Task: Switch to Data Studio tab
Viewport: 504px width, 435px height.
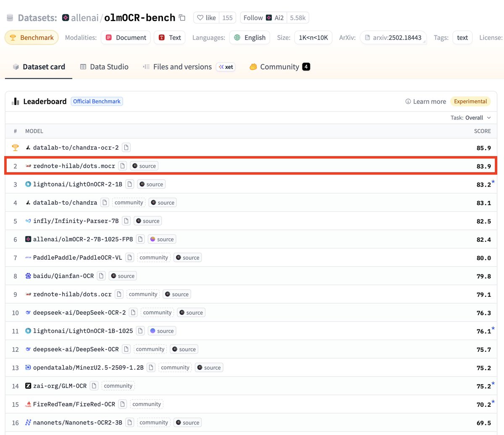Action: pos(104,67)
